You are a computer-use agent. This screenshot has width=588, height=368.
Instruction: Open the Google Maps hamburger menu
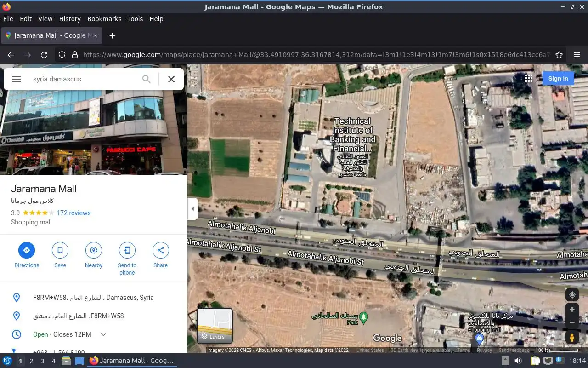(17, 79)
